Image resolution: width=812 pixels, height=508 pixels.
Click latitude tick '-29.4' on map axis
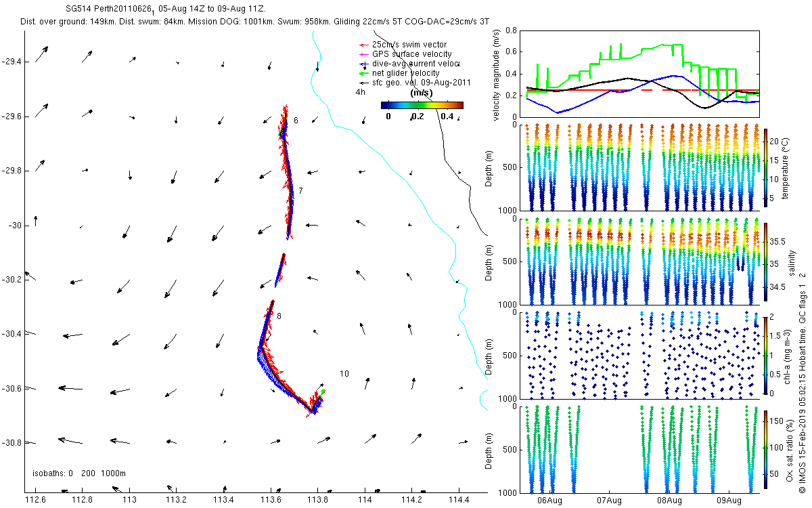point(10,62)
